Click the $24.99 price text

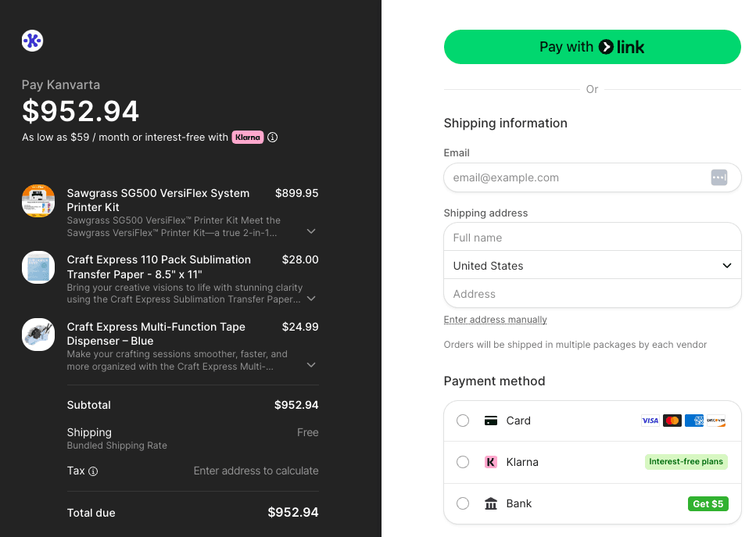click(300, 327)
